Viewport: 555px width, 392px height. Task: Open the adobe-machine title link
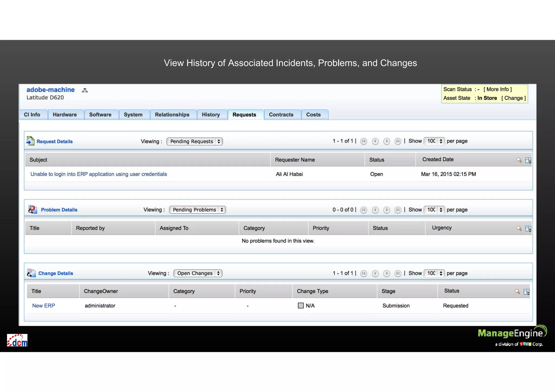point(50,90)
